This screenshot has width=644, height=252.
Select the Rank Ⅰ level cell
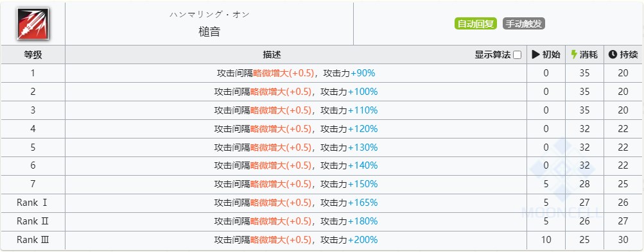tap(33, 203)
